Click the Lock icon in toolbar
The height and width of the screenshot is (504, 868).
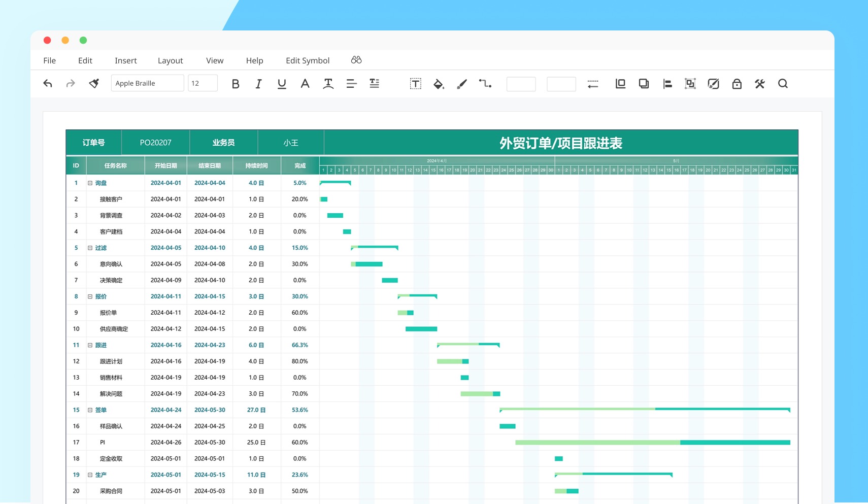(737, 84)
